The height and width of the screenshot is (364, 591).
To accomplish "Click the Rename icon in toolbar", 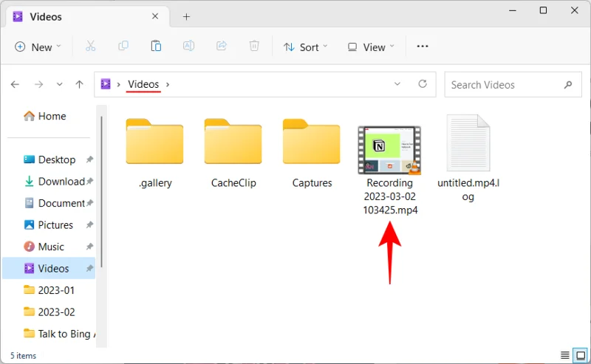I will tap(188, 46).
